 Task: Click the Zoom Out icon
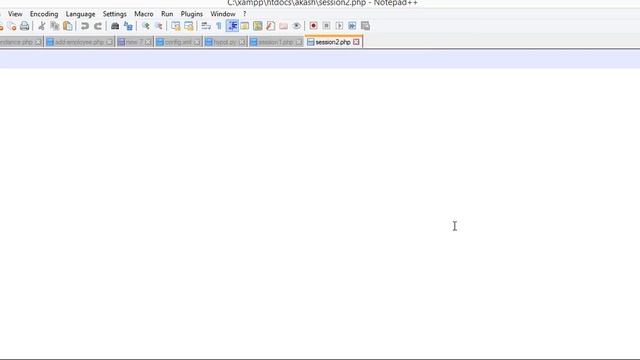tap(159, 26)
